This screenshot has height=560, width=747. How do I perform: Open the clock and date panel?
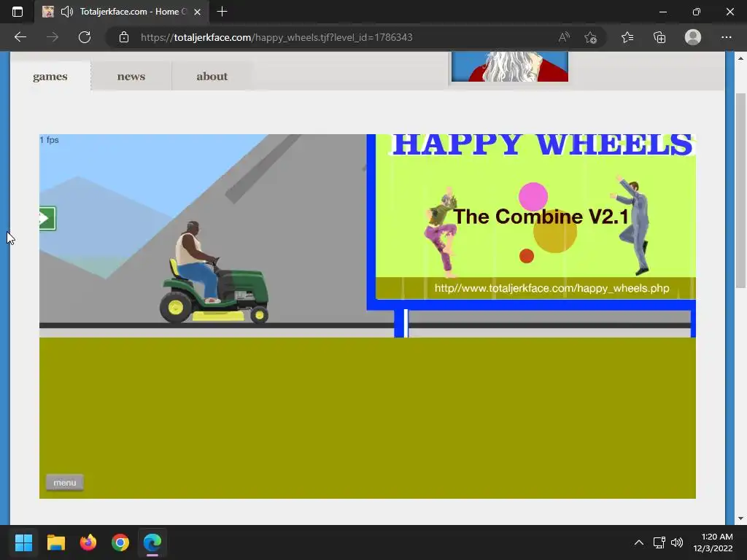(x=713, y=542)
